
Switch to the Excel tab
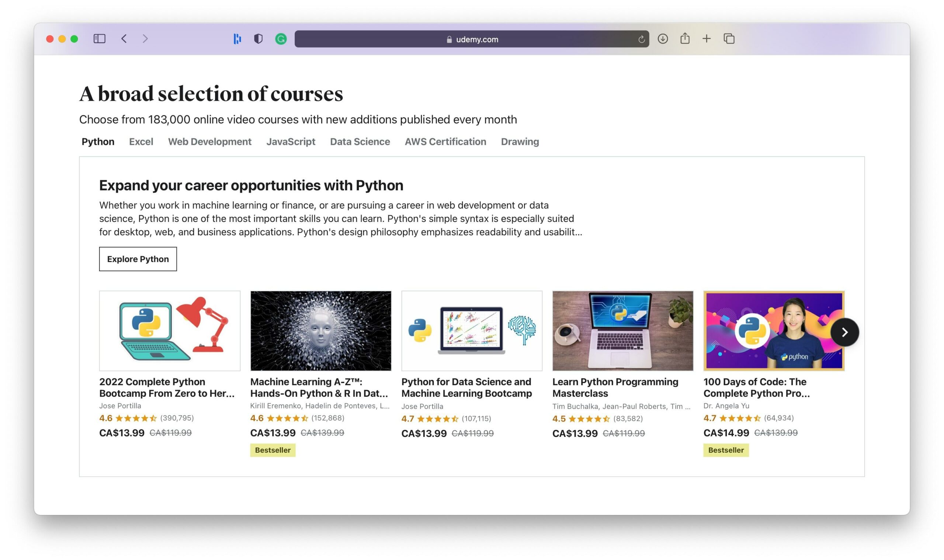(x=141, y=142)
